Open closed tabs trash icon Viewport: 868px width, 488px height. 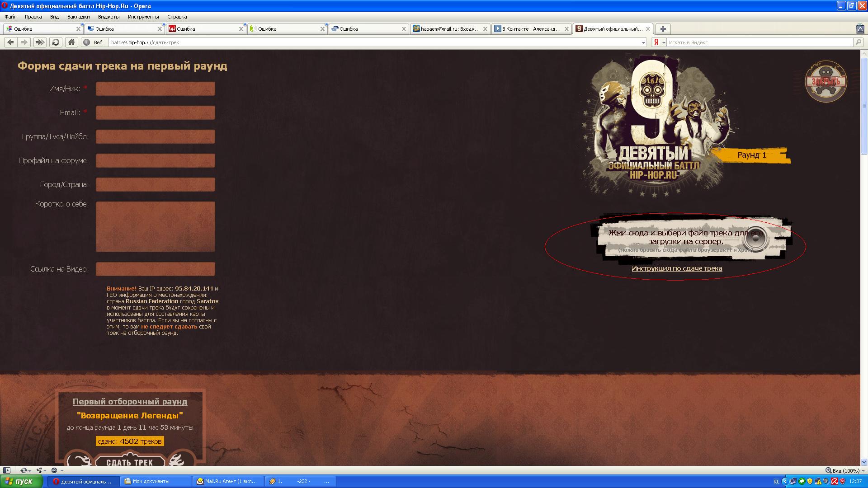tap(860, 28)
